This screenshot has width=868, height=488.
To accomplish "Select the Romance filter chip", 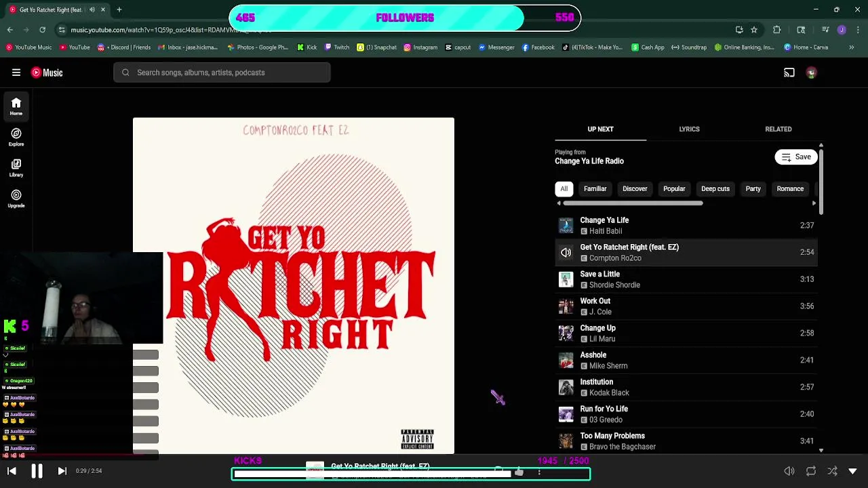I will (790, 189).
